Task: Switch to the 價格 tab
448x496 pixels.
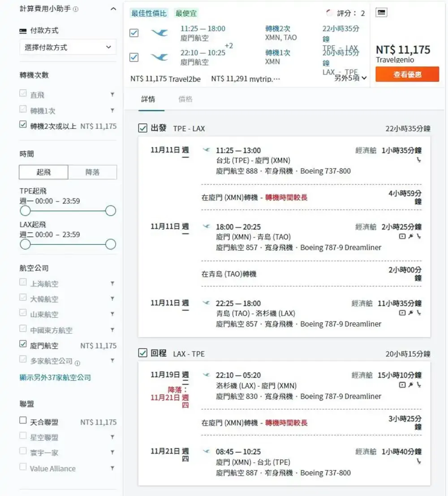Action: 185,99
